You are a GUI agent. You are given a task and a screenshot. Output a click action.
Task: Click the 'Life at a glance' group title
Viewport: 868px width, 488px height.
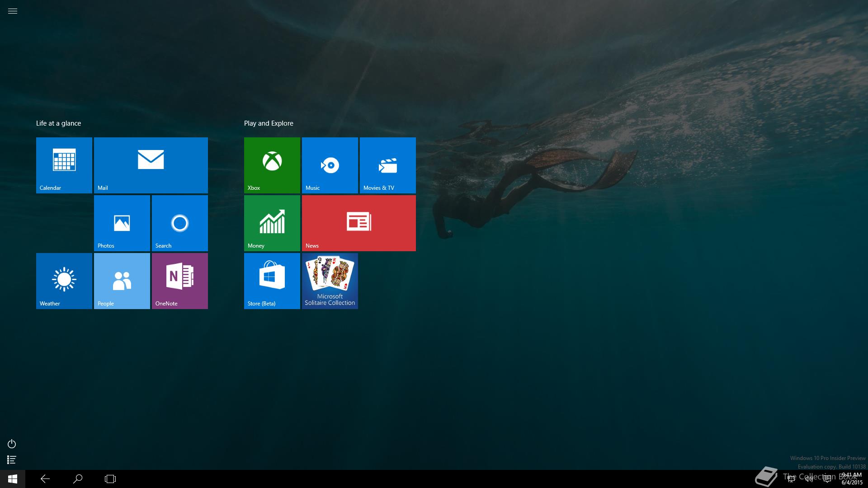pos(58,123)
